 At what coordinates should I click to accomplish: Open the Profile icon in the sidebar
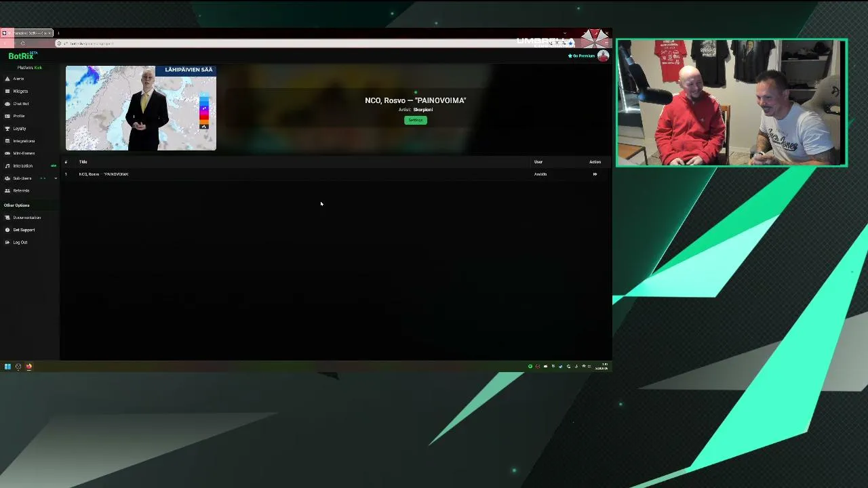[x=7, y=116]
